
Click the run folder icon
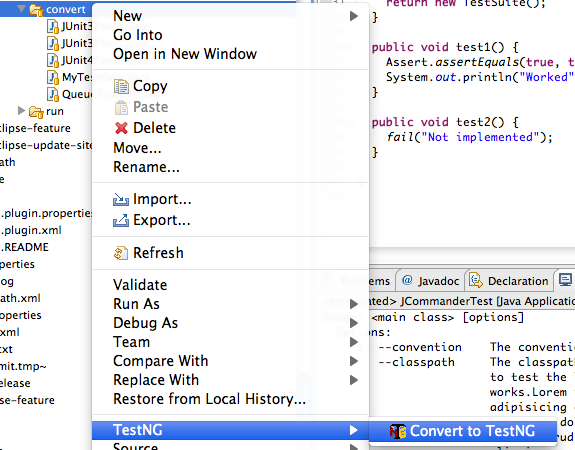[x=36, y=111]
